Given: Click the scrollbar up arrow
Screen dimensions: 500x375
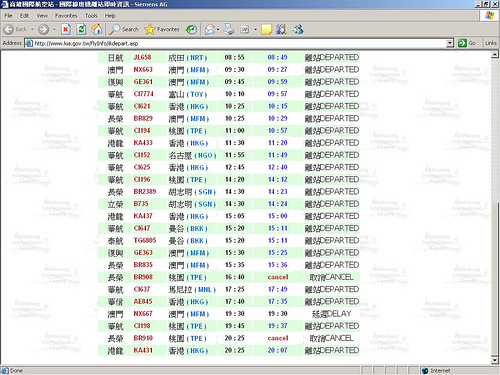Looking at the screenshot, I should [495, 54].
